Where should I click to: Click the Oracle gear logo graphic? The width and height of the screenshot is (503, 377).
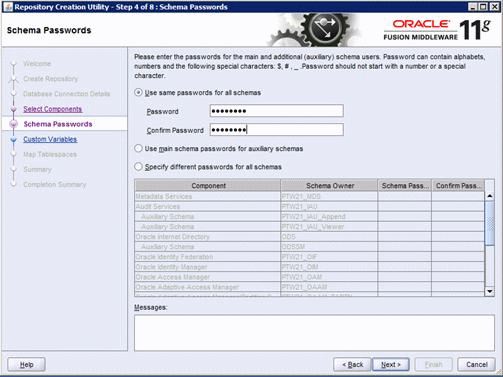[314, 30]
